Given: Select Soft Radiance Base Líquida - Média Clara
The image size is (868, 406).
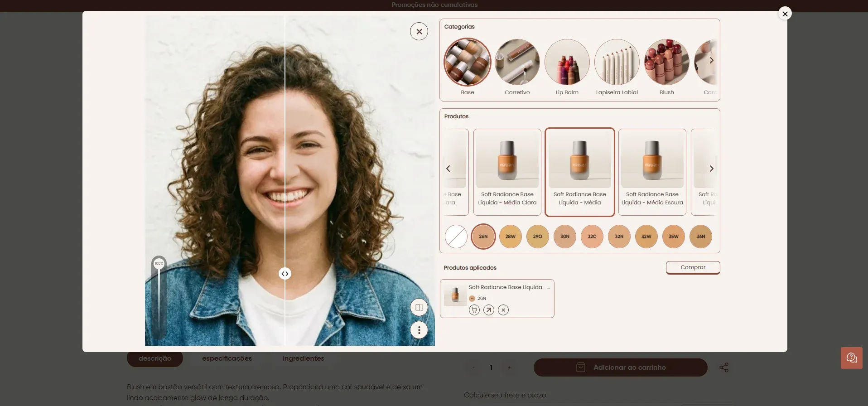Looking at the screenshot, I should point(507,172).
